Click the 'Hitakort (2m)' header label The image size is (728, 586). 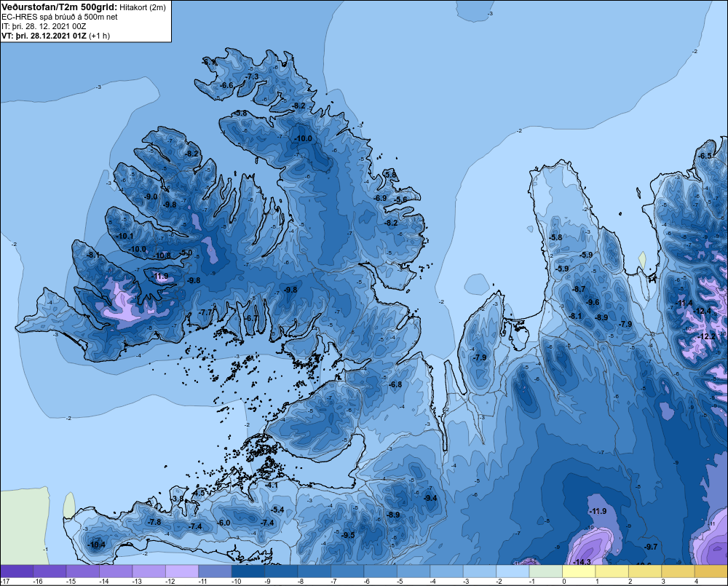142,7
